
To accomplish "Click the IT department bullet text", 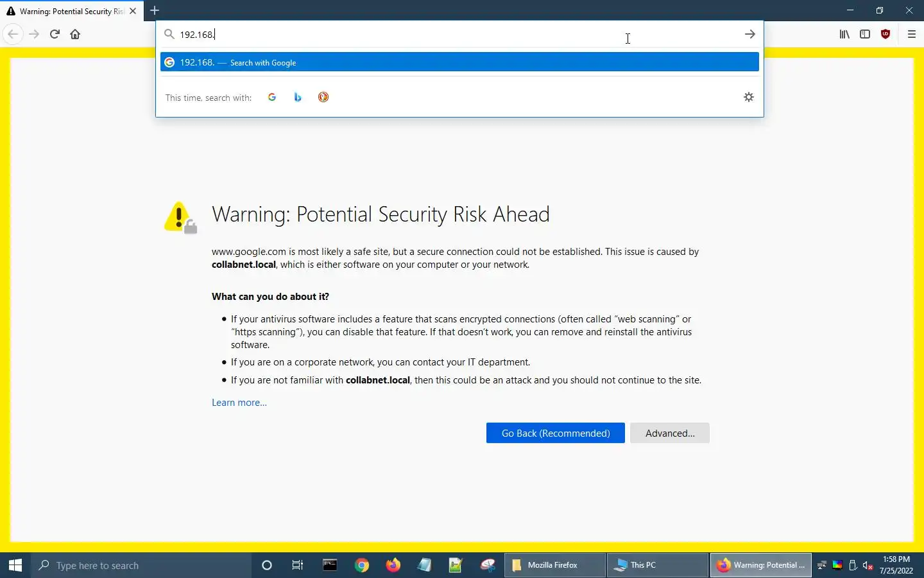I will (x=381, y=362).
